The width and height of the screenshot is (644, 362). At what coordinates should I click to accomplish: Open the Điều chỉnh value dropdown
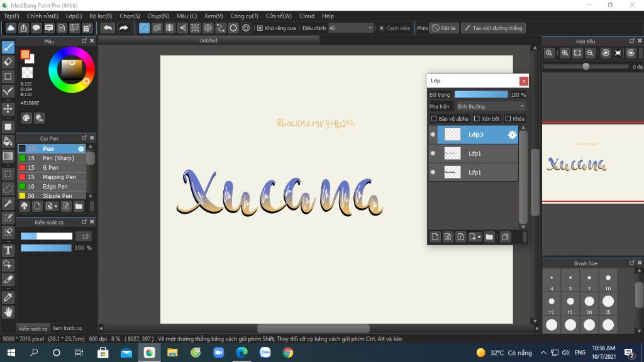(351, 28)
